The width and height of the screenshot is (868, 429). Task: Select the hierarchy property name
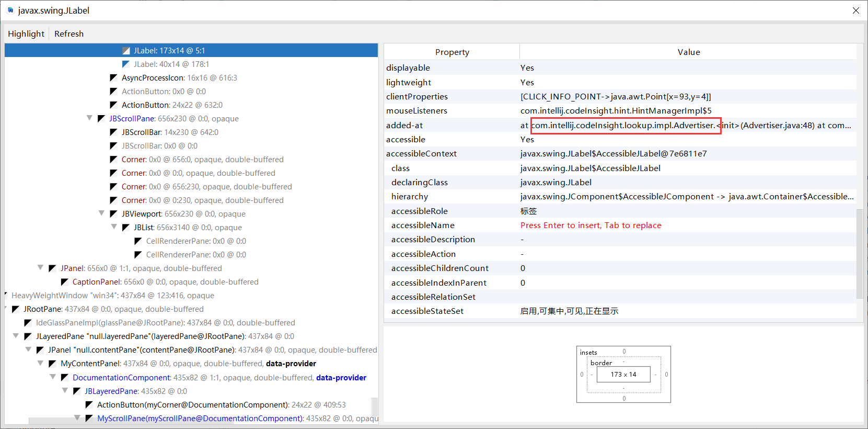410,196
